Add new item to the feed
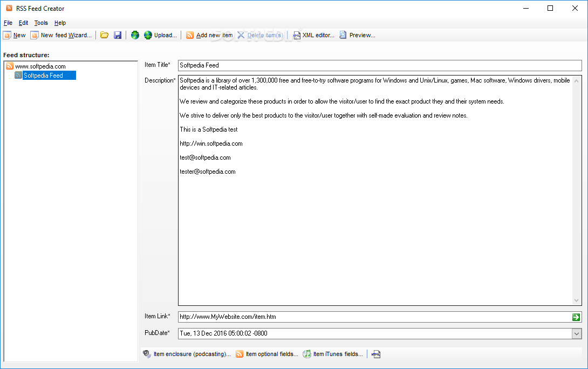This screenshot has width=588, height=369. (209, 35)
